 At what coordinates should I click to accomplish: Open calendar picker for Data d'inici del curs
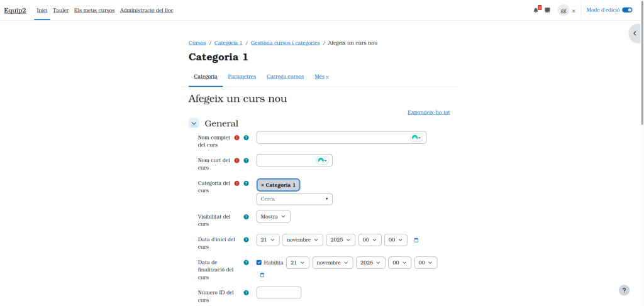[416, 240]
